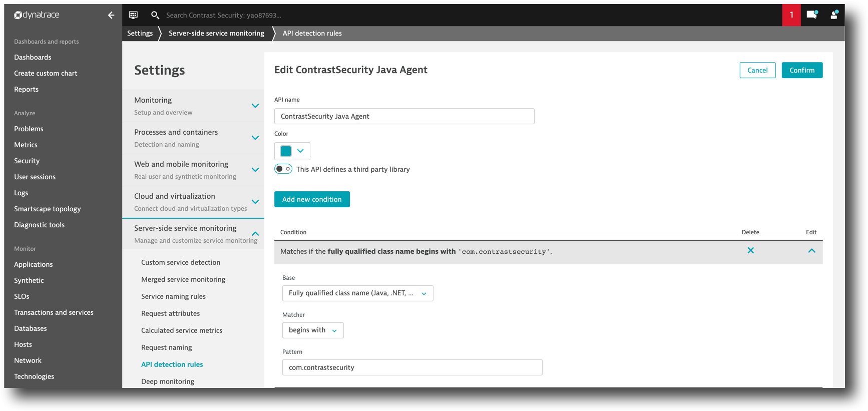Select Request naming
Screen dimensions: 868x411
(166, 347)
